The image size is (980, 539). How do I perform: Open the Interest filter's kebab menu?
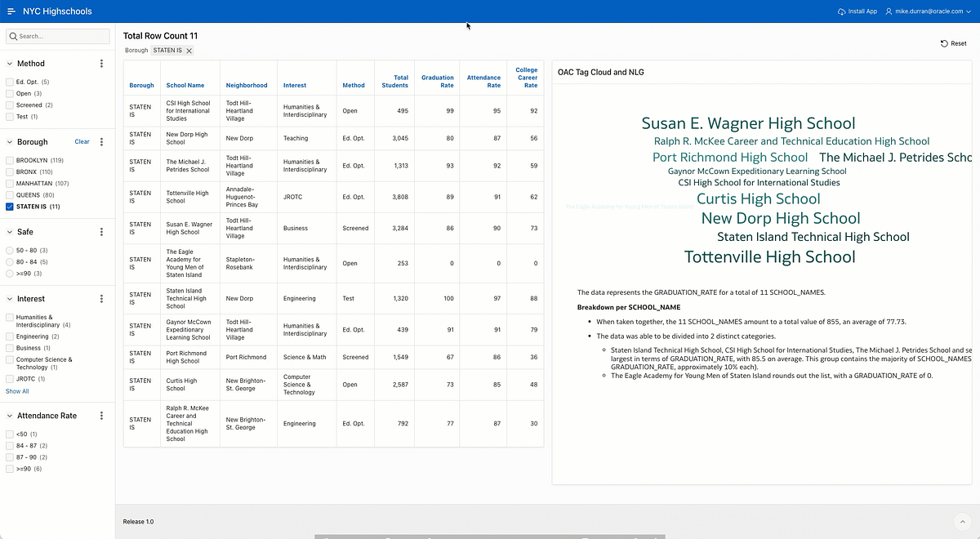(101, 298)
